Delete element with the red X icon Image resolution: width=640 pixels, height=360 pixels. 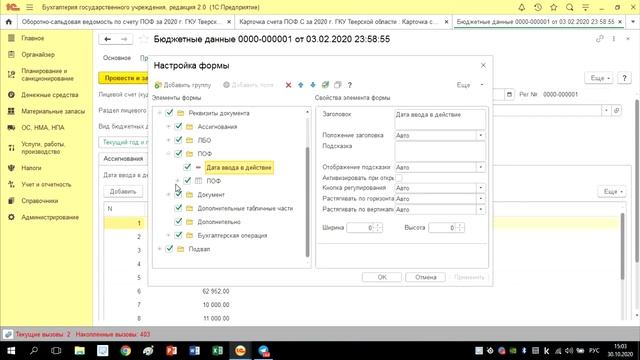[288, 85]
